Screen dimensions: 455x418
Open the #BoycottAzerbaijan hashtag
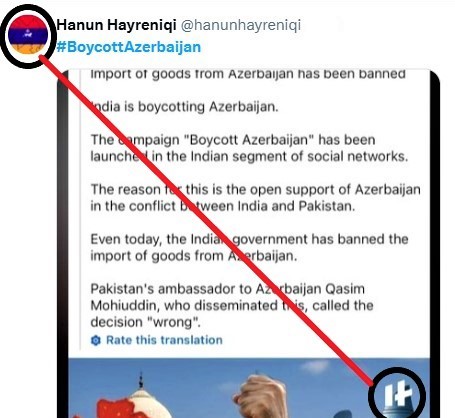point(129,47)
